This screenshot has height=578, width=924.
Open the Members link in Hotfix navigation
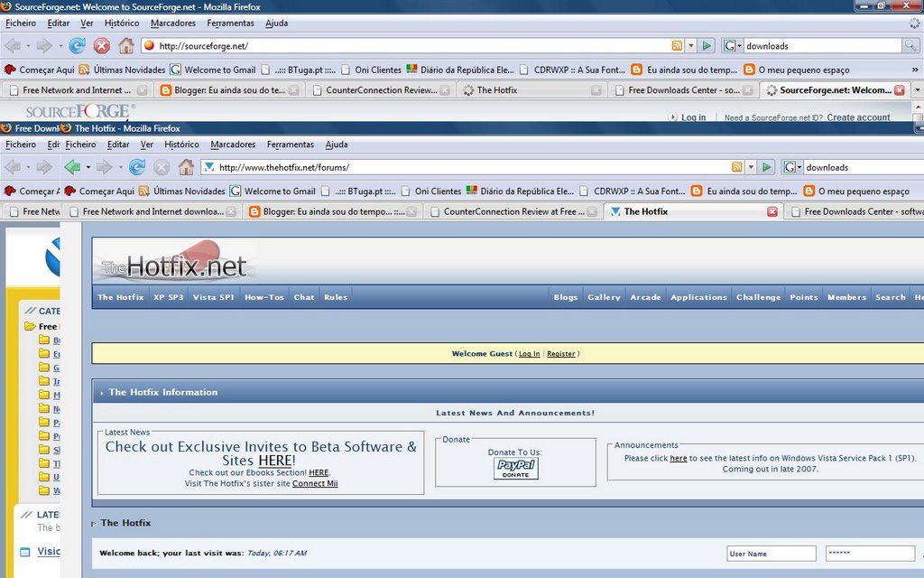pyautogui.click(x=846, y=297)
